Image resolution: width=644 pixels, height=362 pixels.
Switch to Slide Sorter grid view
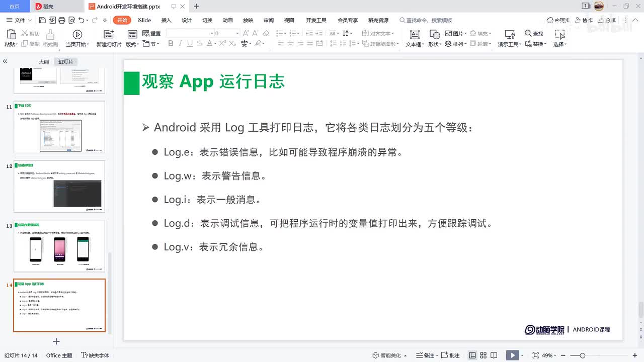[484, 355]
